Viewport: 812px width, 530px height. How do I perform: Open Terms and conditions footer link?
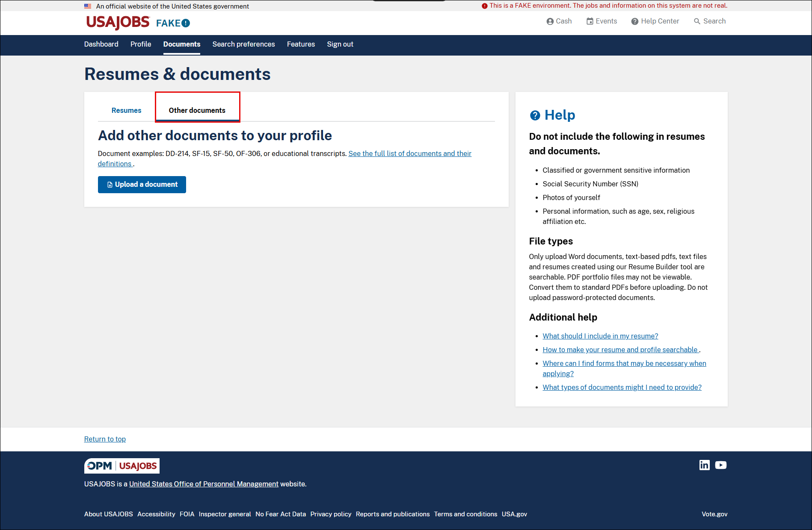click(x=465, y=514)
